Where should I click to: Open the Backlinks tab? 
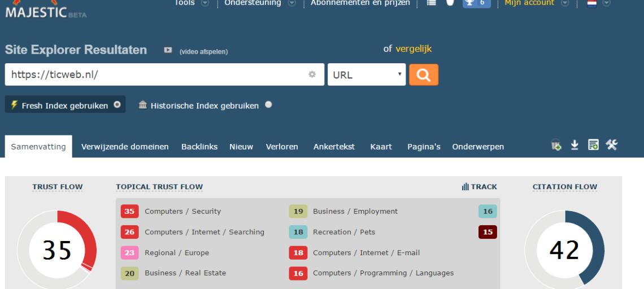coord(199,147)
